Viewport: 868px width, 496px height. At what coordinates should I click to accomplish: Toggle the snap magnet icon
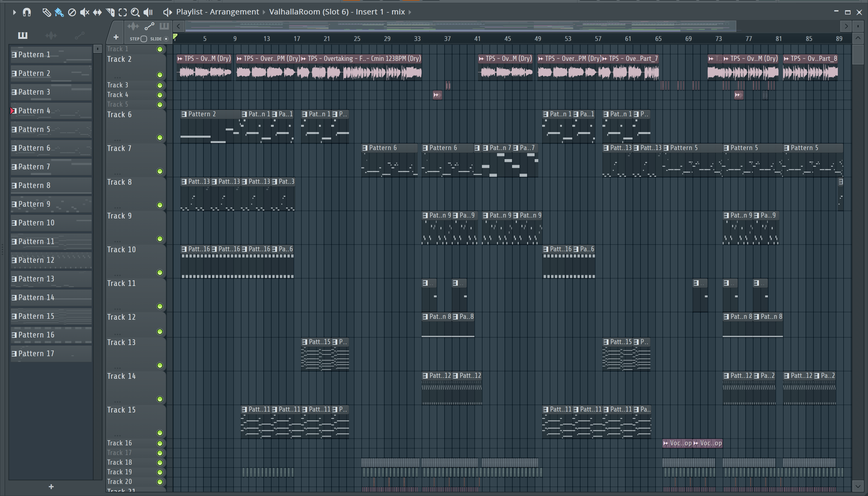pos(27,12)
